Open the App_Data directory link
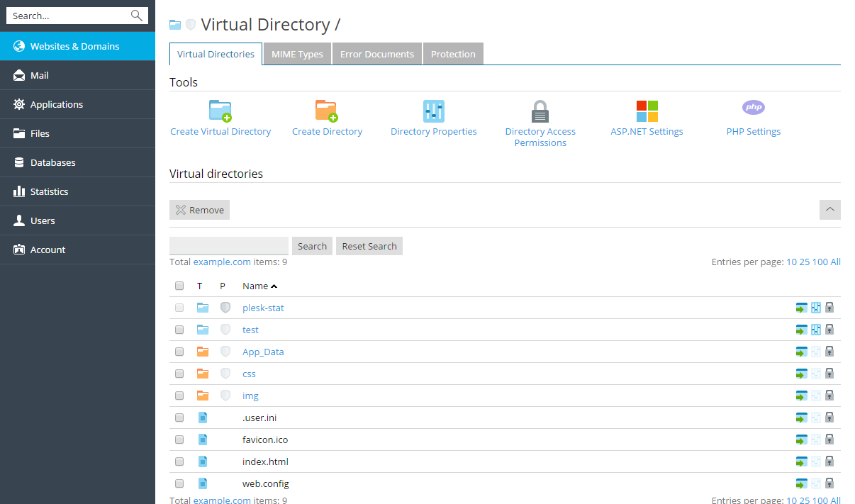 [263, 352]
